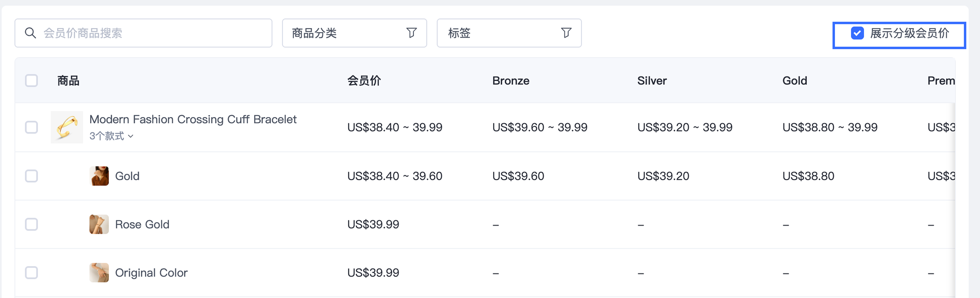Click the Original Color variant thumbnail
Viewport: 980px width, 298px height.
(99, 273)
